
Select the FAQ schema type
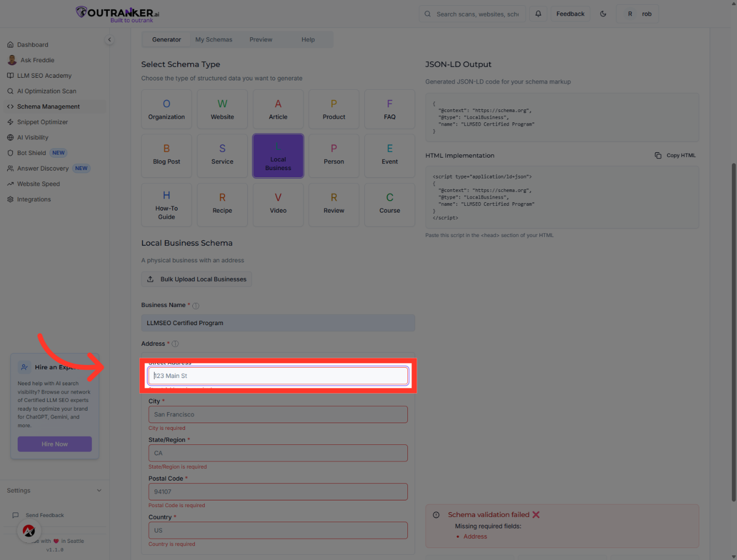click(x=389, y=109)
